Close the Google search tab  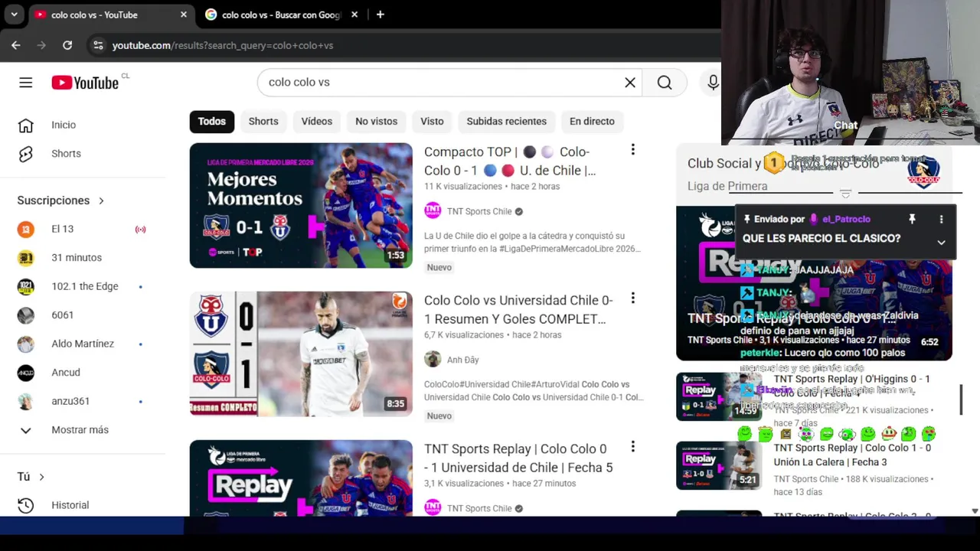pos(354,15)
